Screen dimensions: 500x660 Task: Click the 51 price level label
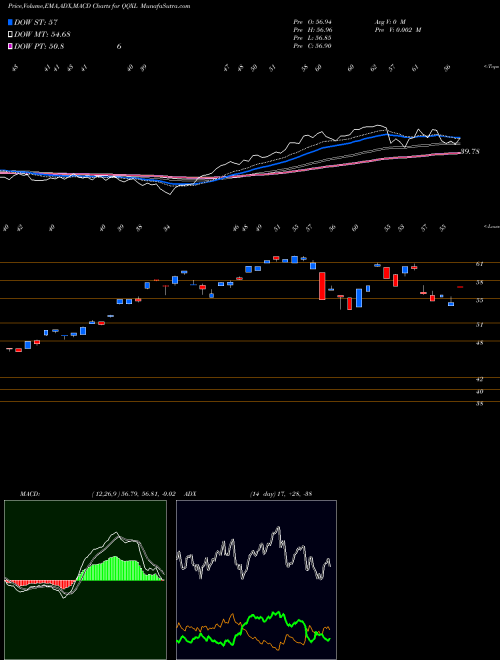479,325
